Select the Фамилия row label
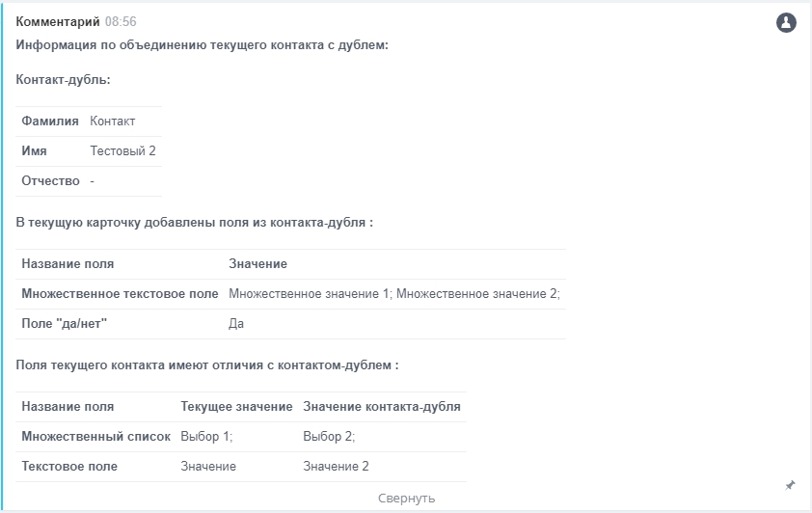 tap(50, 121)
